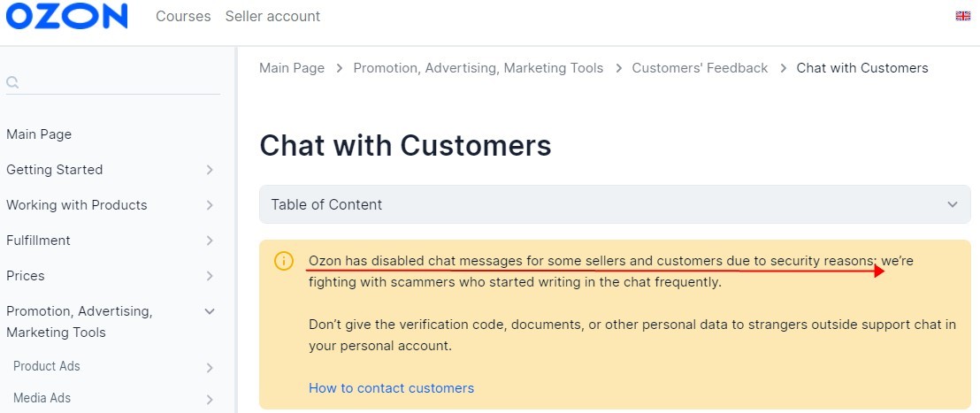Open the Table of Content dropdown
This screenshot has width=980, height=413.
pyautogui.click(x=615, y=204)
